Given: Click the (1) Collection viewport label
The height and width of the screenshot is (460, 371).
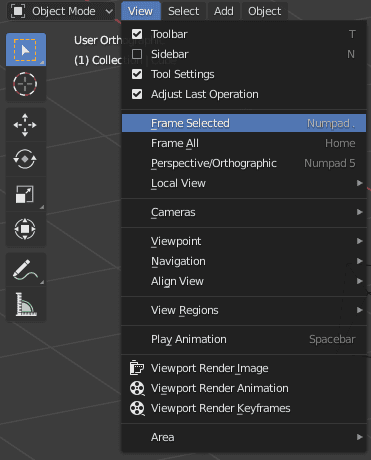Looking at the screenshot, I should coord(98,60).
